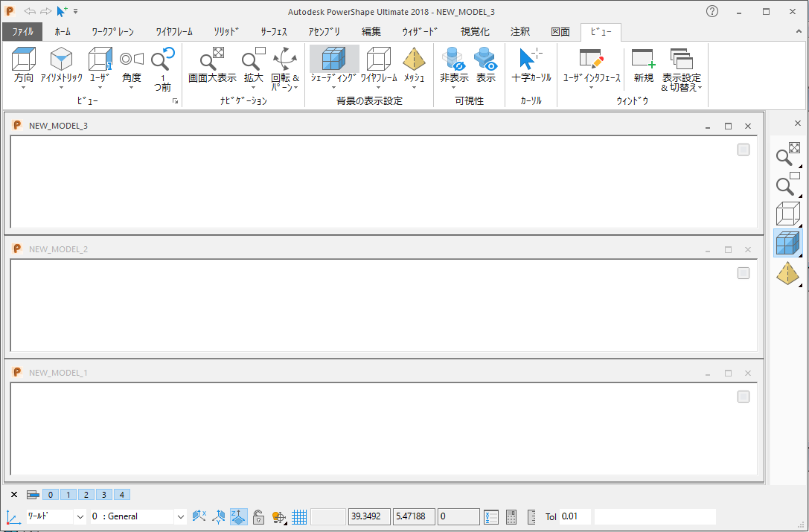The height and width of the screenshot is (532, 809).
Task: Select side toolbar shaded cube icon
Action: click(x=788, y=243)
